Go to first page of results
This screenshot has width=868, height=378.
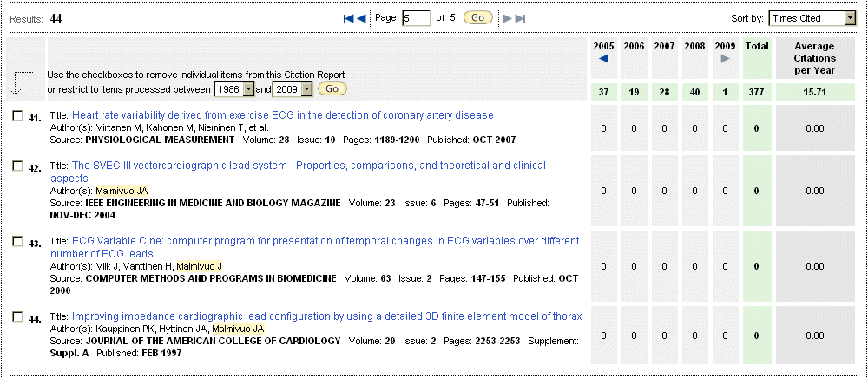click(x=349, y=18)
